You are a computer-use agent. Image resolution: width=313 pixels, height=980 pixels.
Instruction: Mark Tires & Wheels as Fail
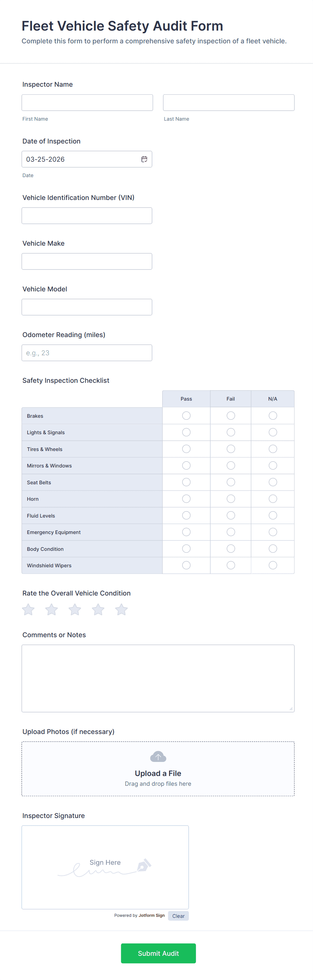[231, 449]
